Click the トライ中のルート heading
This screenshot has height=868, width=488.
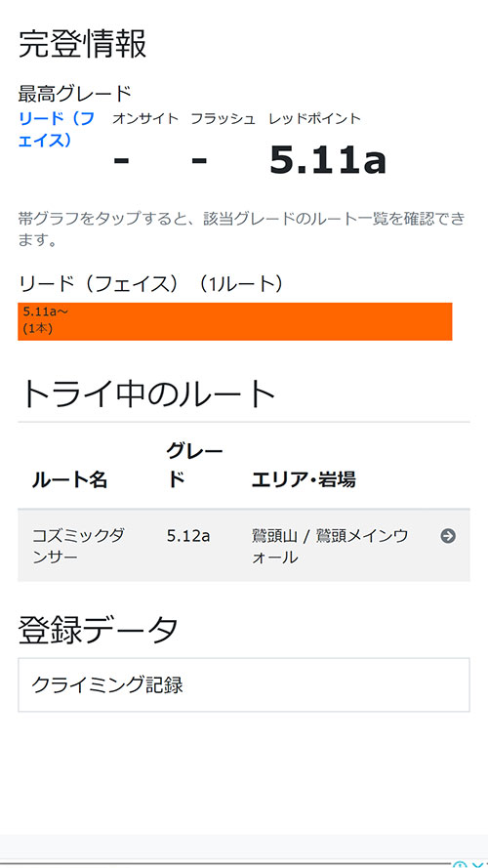click(x=146, y=393)
